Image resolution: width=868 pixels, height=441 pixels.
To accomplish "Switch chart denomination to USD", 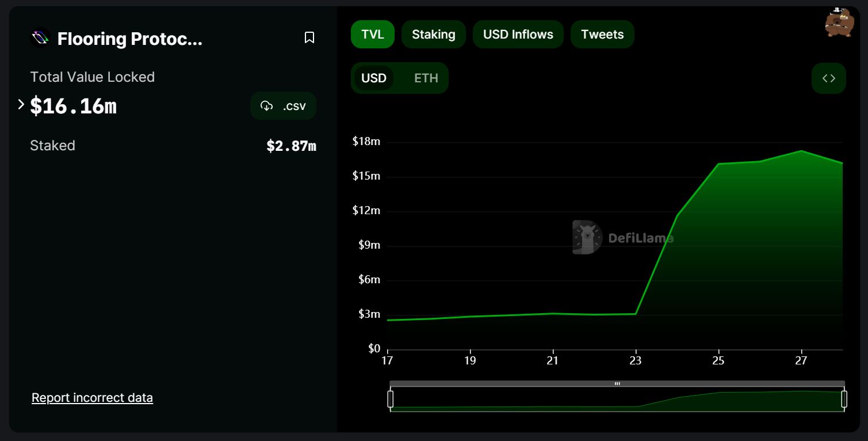I will click(x=373, y=78).
